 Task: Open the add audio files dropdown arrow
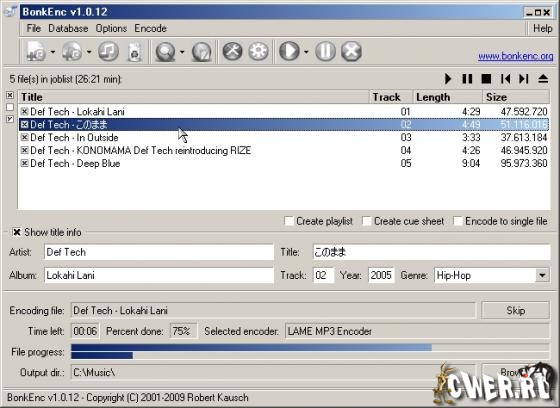[52, 52]
